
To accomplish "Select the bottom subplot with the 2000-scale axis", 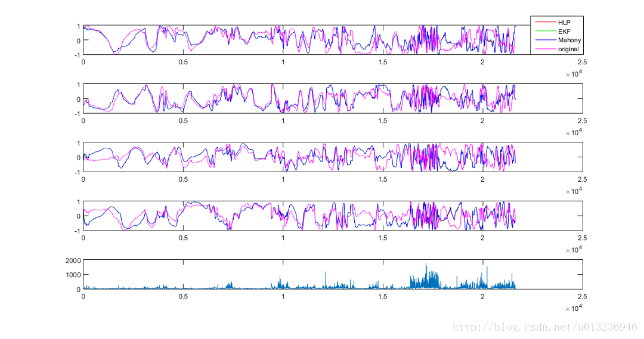I will click(333, 274).
